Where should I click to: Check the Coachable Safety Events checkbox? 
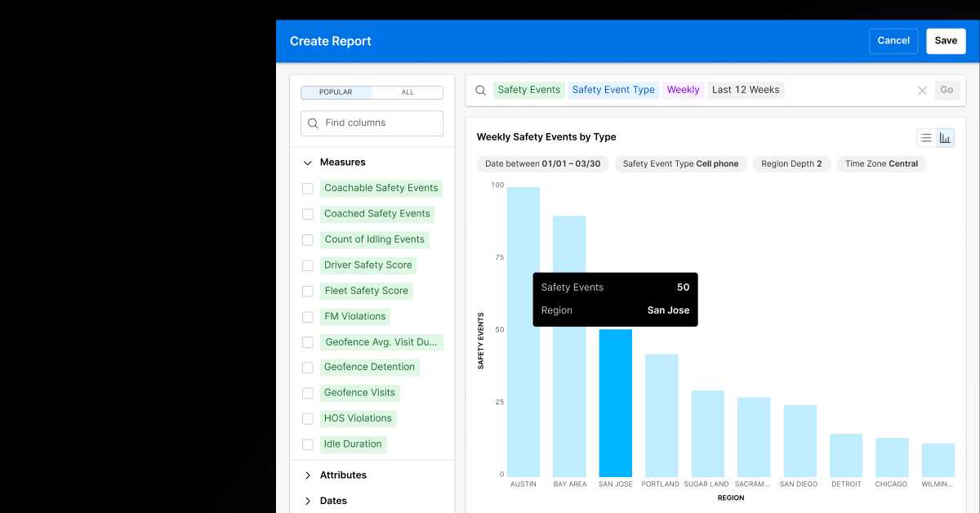[x=308, y=189]
